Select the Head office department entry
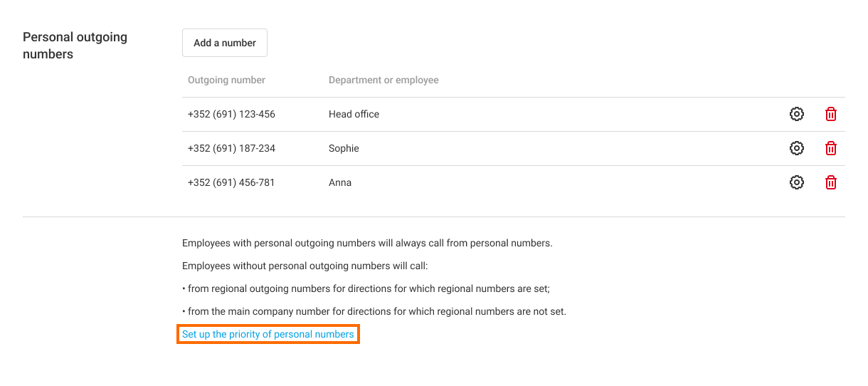The width and height of the screenshot is (868, 386). coord(354,114)
